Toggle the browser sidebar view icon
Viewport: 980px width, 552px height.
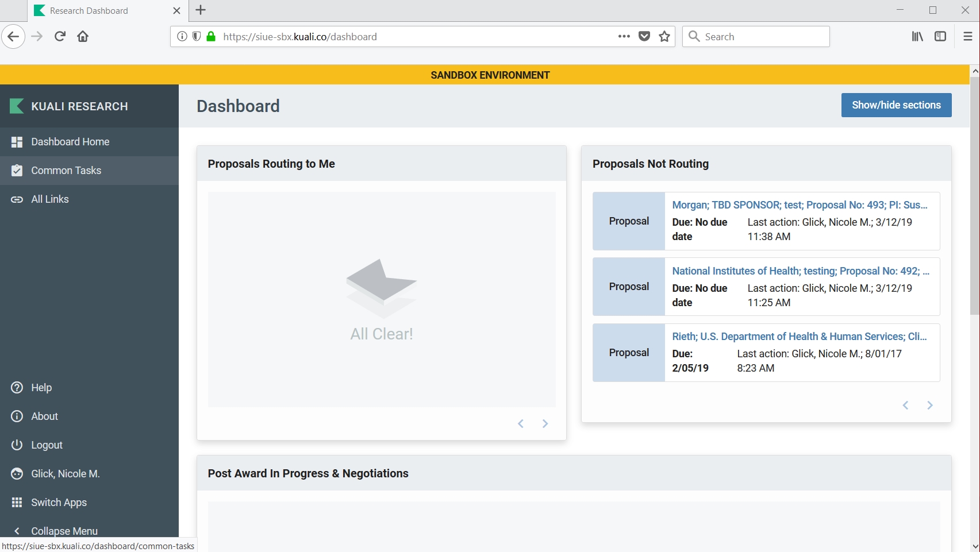[x=940, y=37]
